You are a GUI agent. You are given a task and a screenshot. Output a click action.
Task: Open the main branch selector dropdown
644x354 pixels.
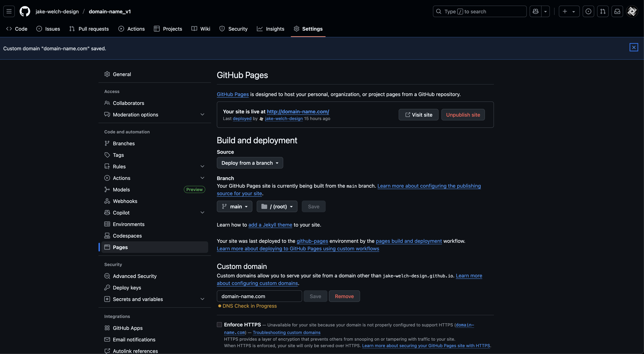[x=235, y=206]
